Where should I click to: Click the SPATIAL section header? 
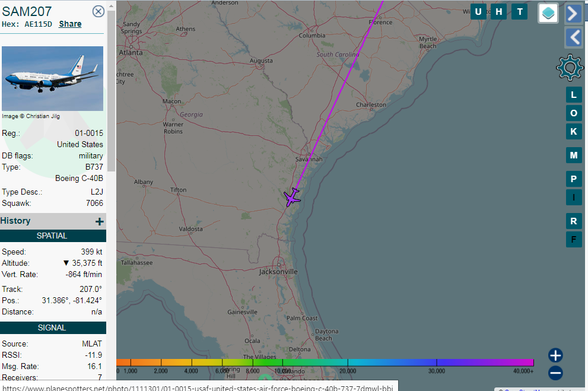[x=53, y=236]
